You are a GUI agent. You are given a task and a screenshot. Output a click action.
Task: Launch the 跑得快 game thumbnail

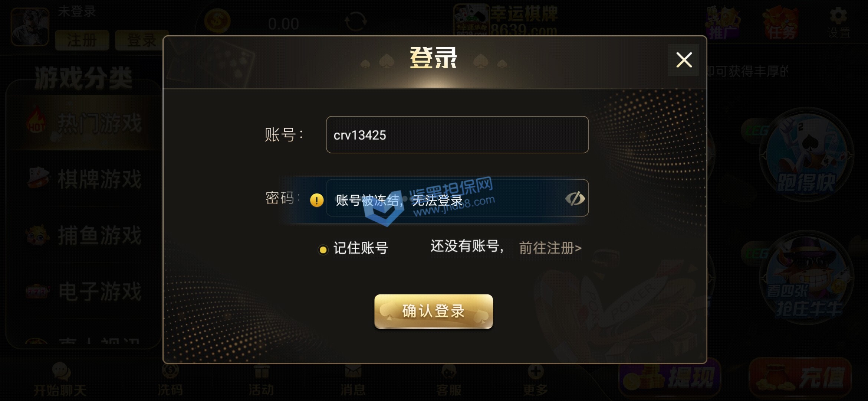[x=806, y=155]
